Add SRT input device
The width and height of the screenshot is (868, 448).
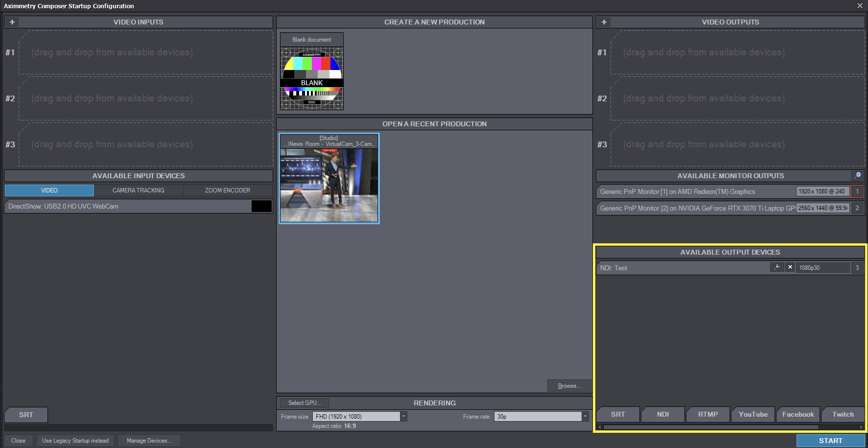(26, 415)
